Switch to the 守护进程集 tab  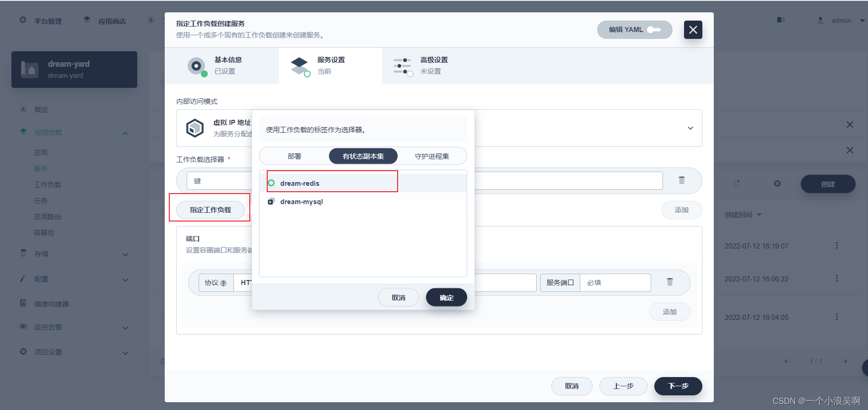tap(432, 156)
